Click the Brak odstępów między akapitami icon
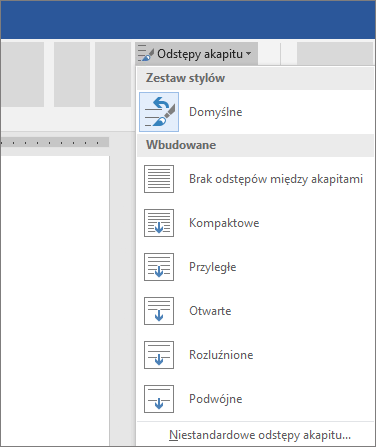This screenshot has height=447, width=376. pos(159,179)
